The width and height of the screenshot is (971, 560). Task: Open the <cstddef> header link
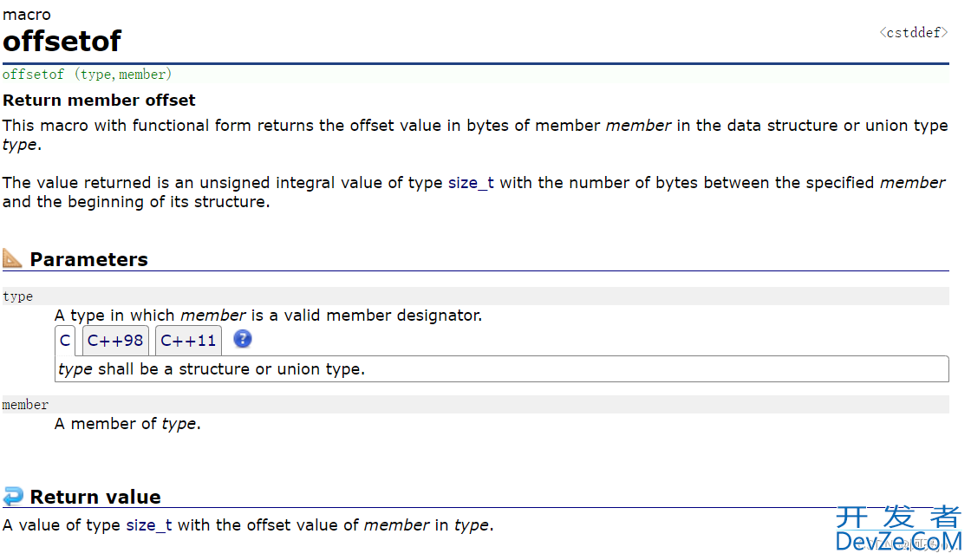point(914,33)
